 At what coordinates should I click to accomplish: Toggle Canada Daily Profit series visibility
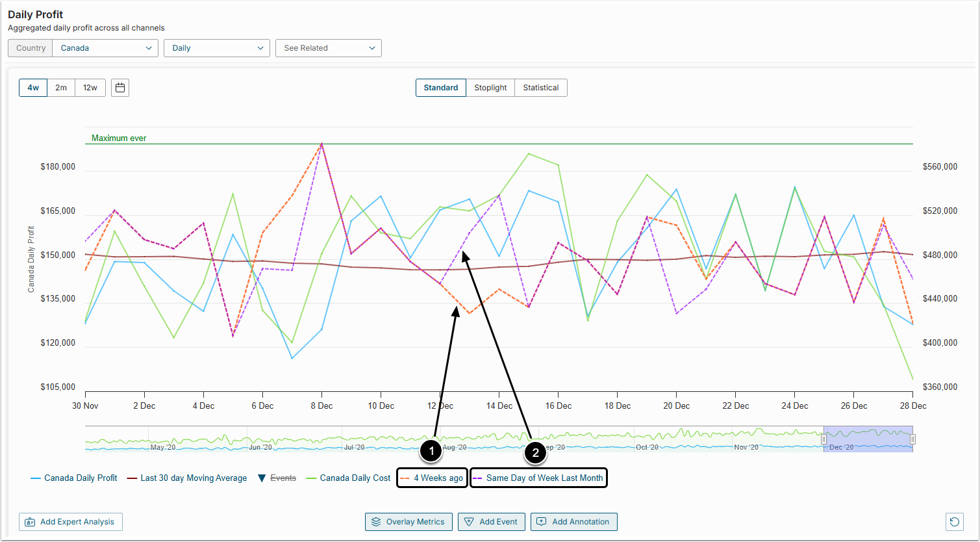pos(80,478)
